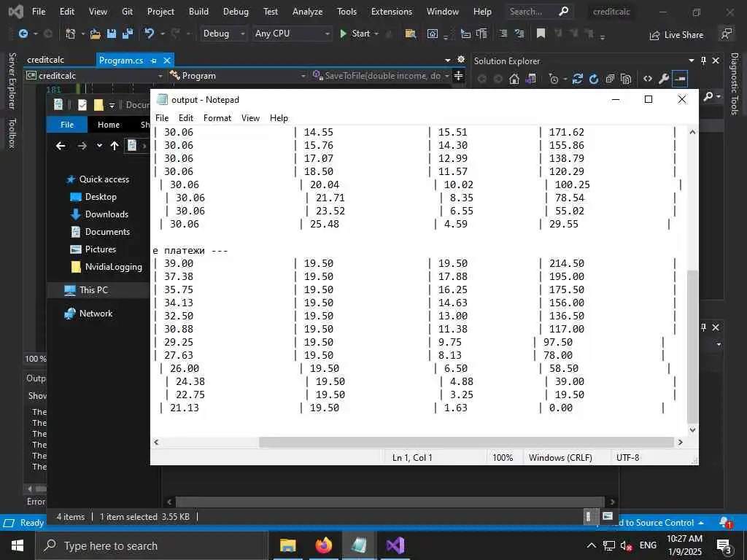Image resolution: width=747 pixels, height=560 pixels.
Task: Undo the last action
Action: coord(150,34)
